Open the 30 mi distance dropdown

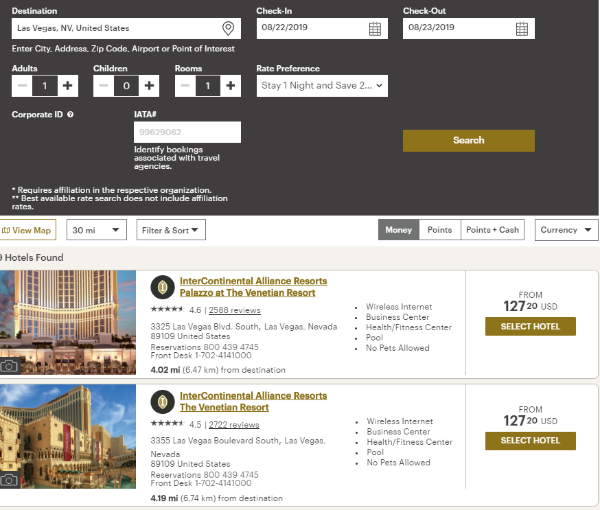96,230
